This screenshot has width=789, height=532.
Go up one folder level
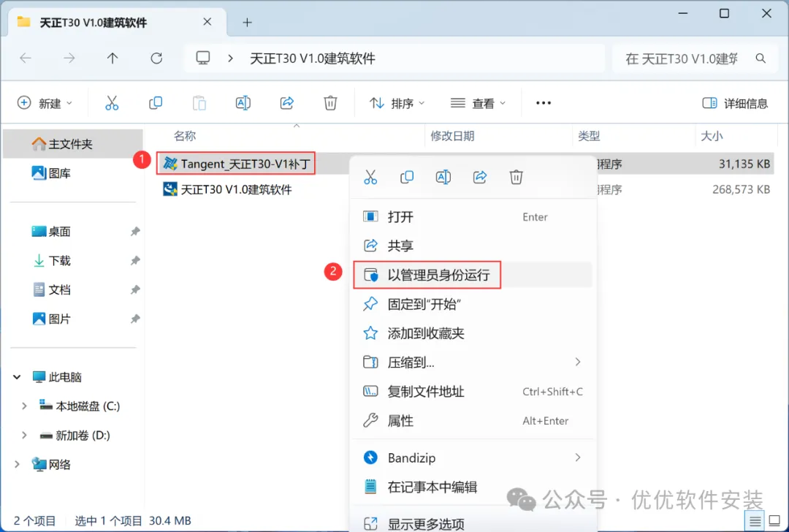113,58
